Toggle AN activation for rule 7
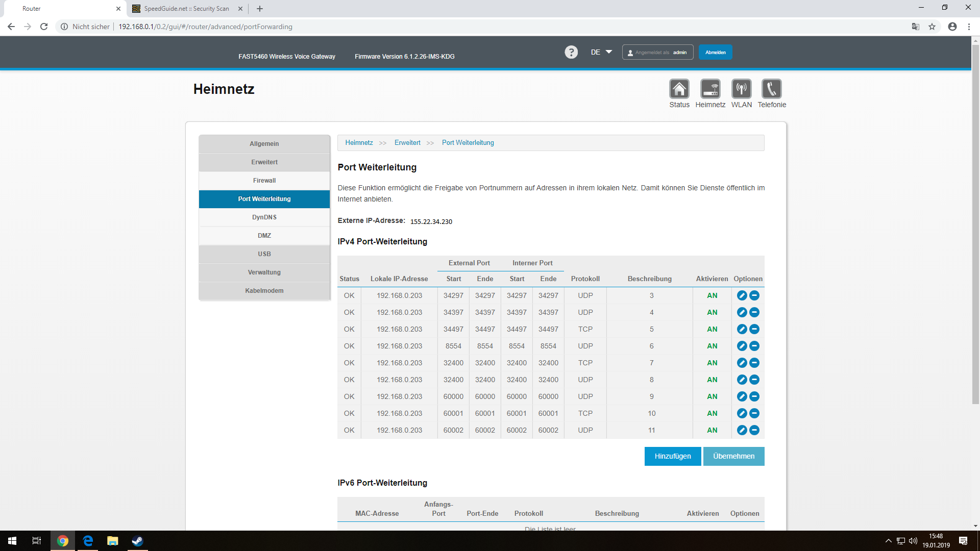The height and width of the screenshot is (551, 980). pyautogui.click(x=712, y=363)
